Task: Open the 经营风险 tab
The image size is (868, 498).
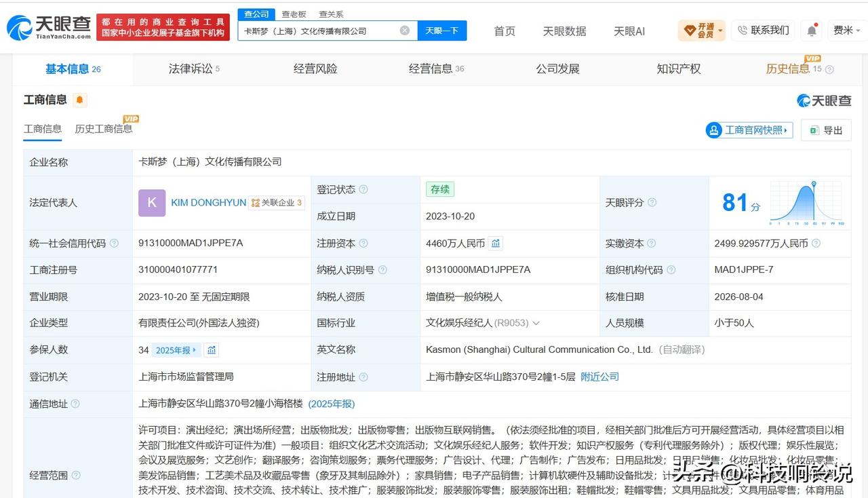Action: pos(315,69)
